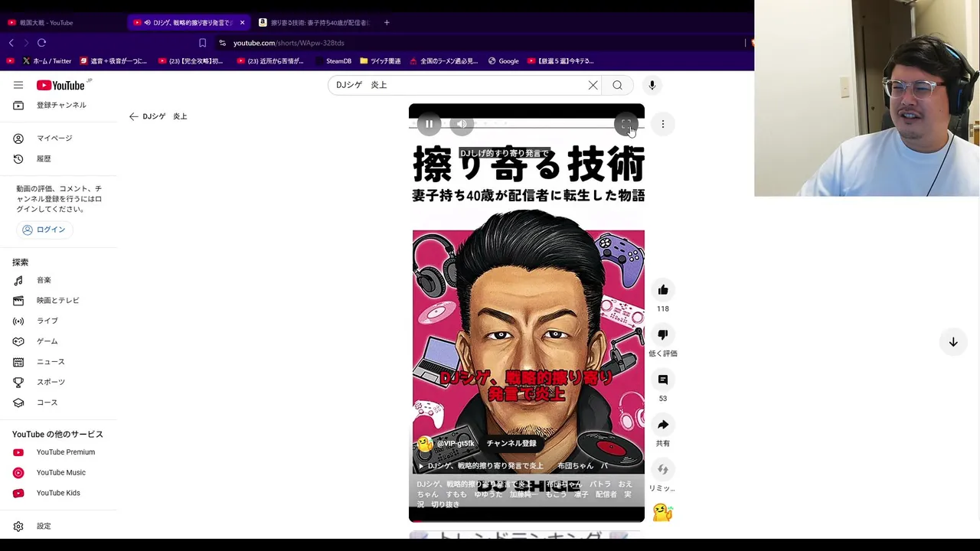Open the three-dot more options menu
Viewport: 980px width, 551px height.
tap(663, 124)
